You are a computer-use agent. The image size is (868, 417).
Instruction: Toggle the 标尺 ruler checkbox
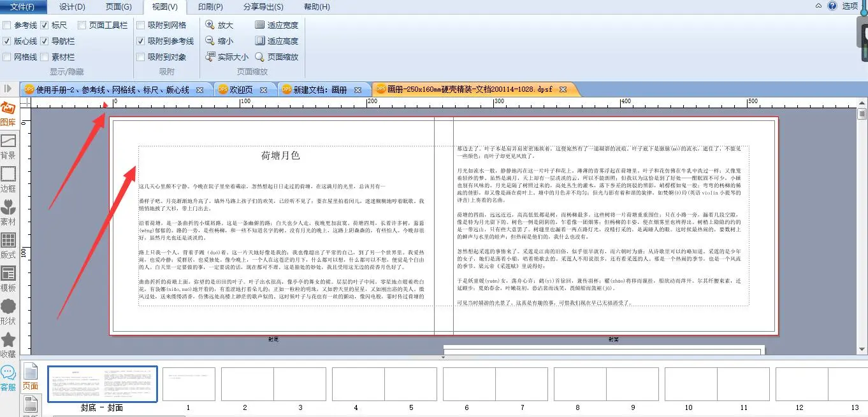(x=45, y=25)
